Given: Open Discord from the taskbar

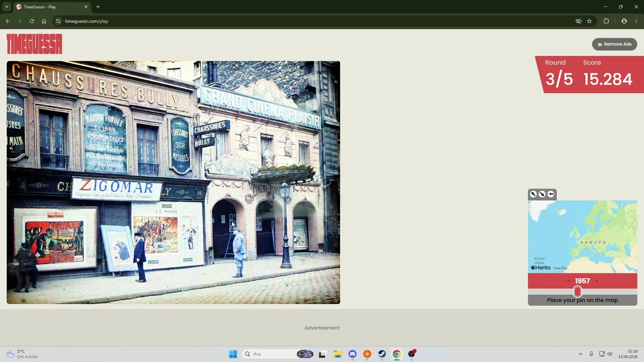Looking at the screenshot, I should pyautogui.click(x=352, y=354).
